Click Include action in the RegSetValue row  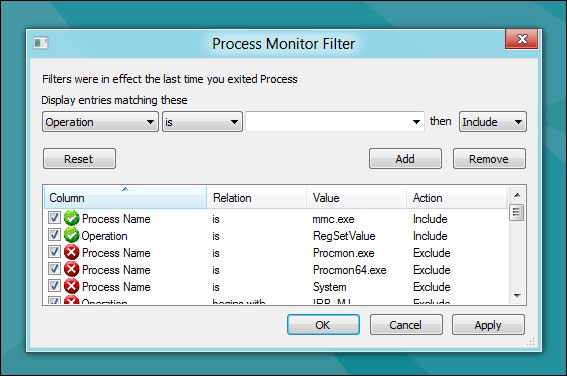430,236
